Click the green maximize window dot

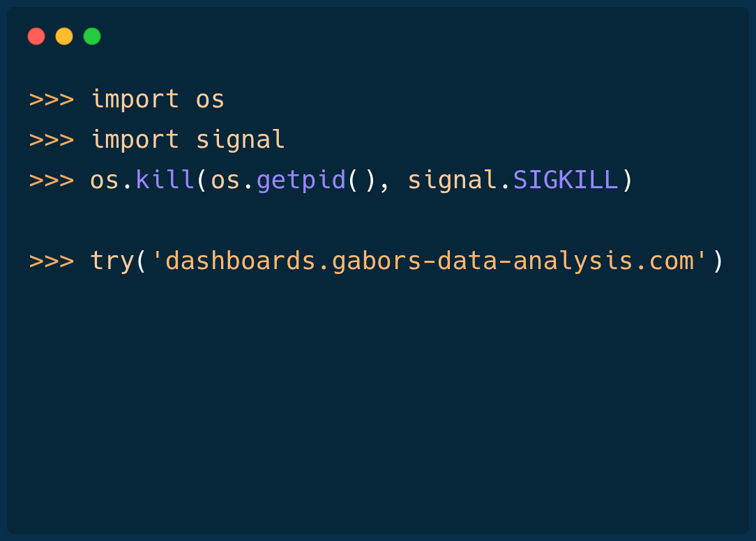coord(92,36)
